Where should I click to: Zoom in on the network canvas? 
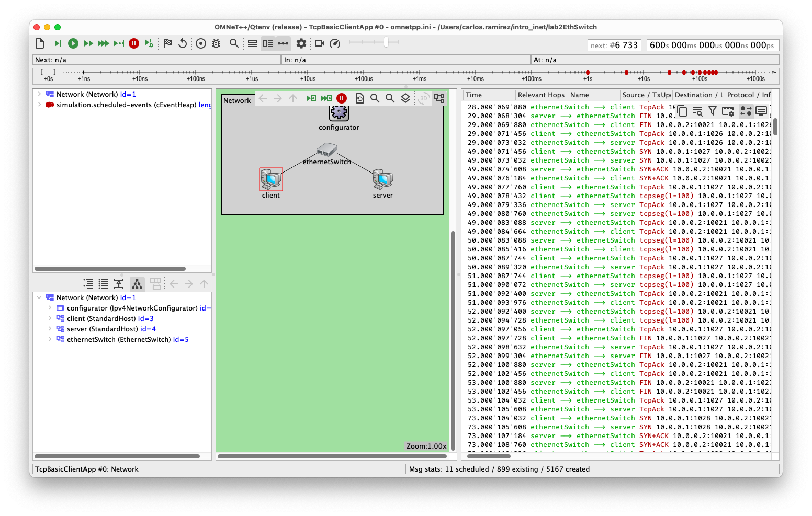tap(375, 98)
